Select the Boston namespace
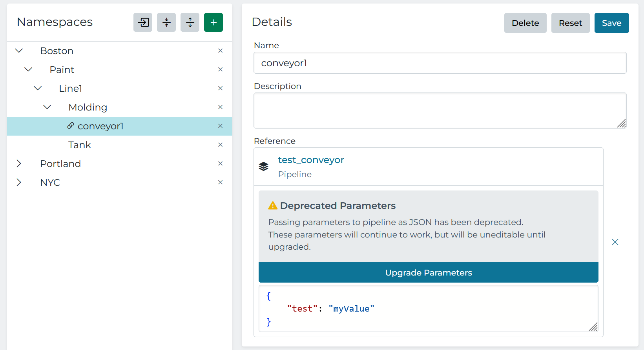The image size is (644, 350). [57, 51]
